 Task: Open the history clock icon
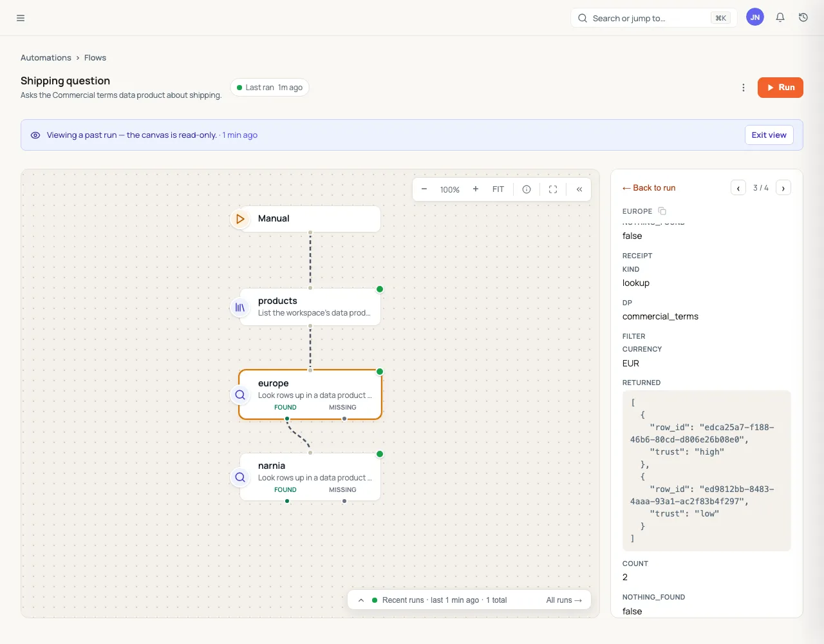click(803, 18)
